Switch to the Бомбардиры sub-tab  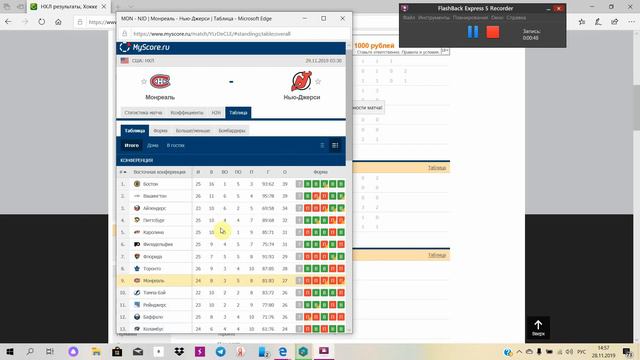(232, 131)
